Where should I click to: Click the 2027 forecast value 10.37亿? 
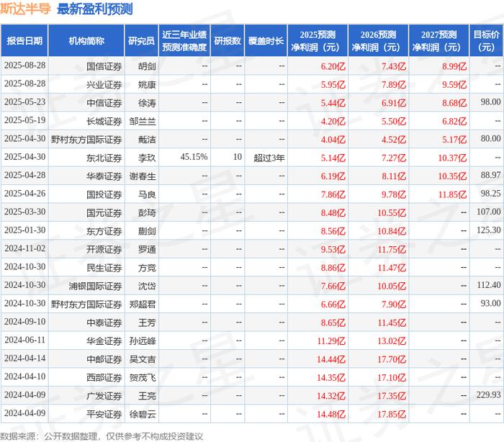coord(452,158)
